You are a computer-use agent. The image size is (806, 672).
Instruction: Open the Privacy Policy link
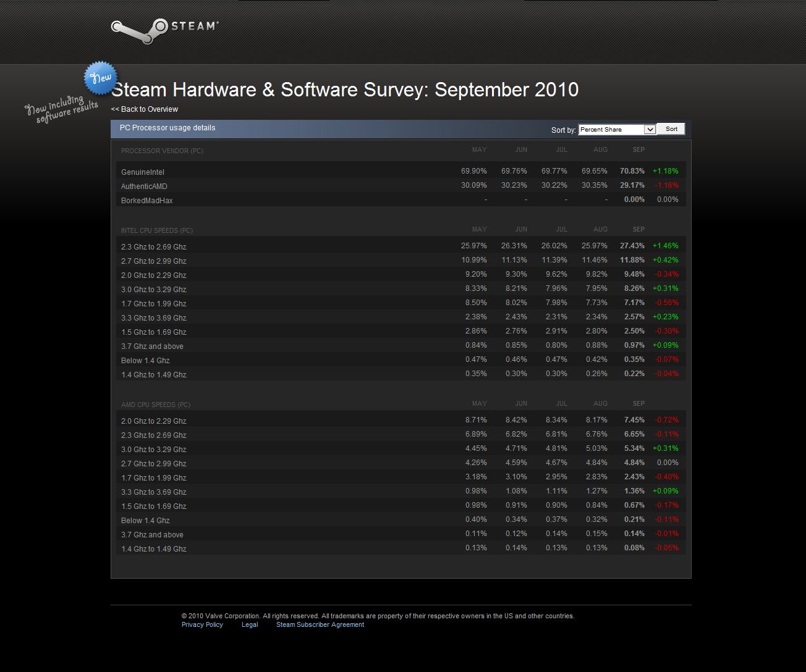point(202,625)
